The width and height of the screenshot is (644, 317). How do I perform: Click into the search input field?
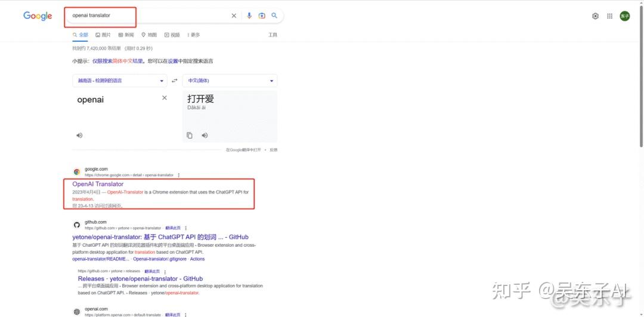pyautogui.click(x=149, y=15)
